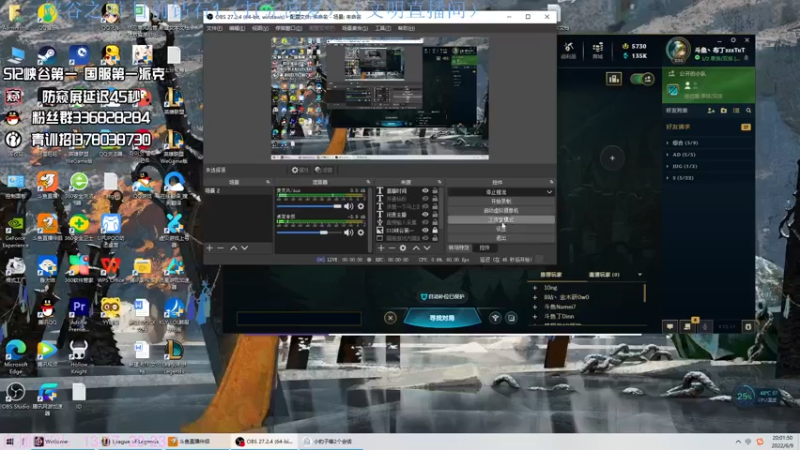Open the 文件 menu in OBS
800x450 pixels.
(x=214, y=28)
